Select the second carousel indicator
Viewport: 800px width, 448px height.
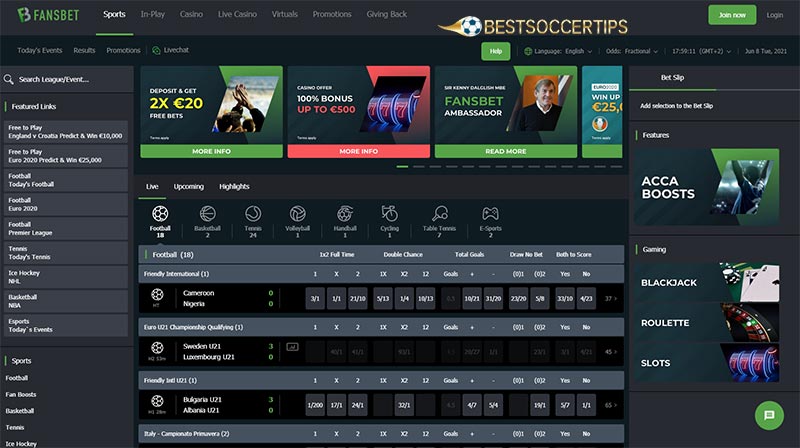pyautogui.click(x=419, y=166)
